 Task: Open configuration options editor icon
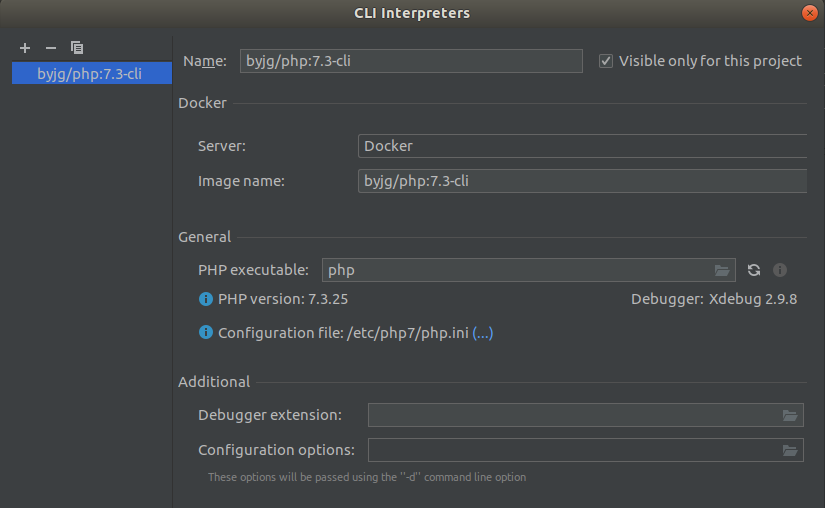pyautogui.click(x=790, y=450)
